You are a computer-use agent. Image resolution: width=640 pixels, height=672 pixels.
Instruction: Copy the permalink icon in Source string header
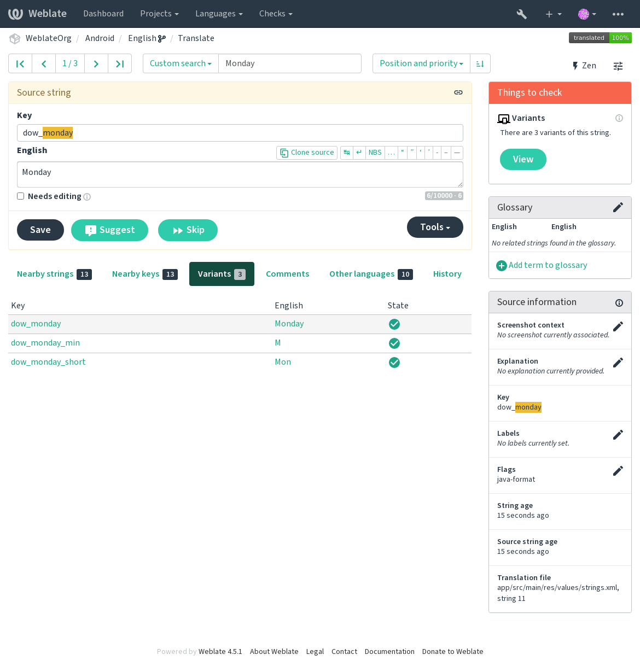coord(458,92)
